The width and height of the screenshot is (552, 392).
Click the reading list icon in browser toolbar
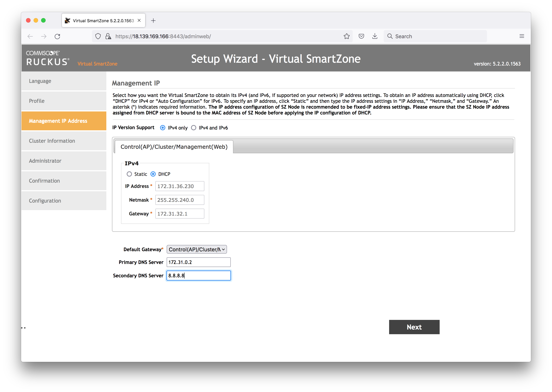point(362,36)
